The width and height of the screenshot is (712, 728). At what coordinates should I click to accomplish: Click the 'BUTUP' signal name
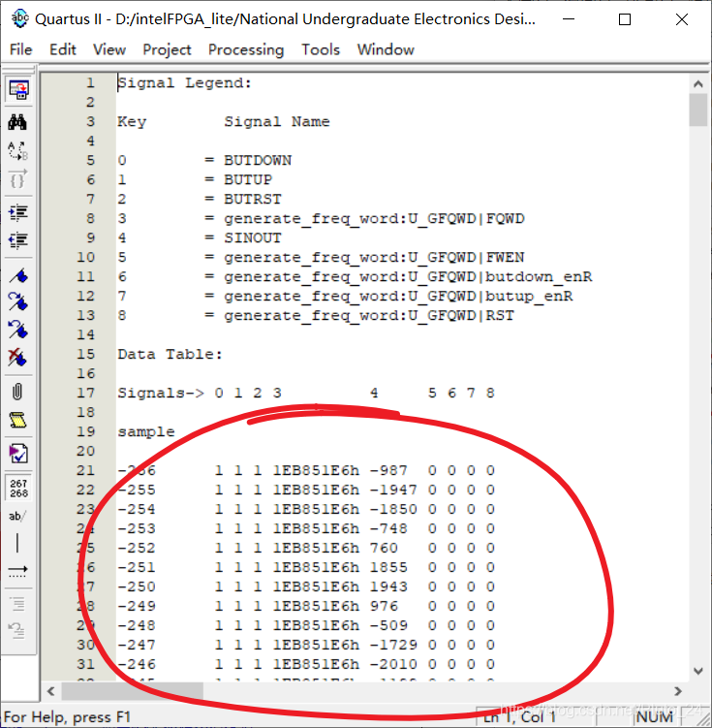[248, 179]
